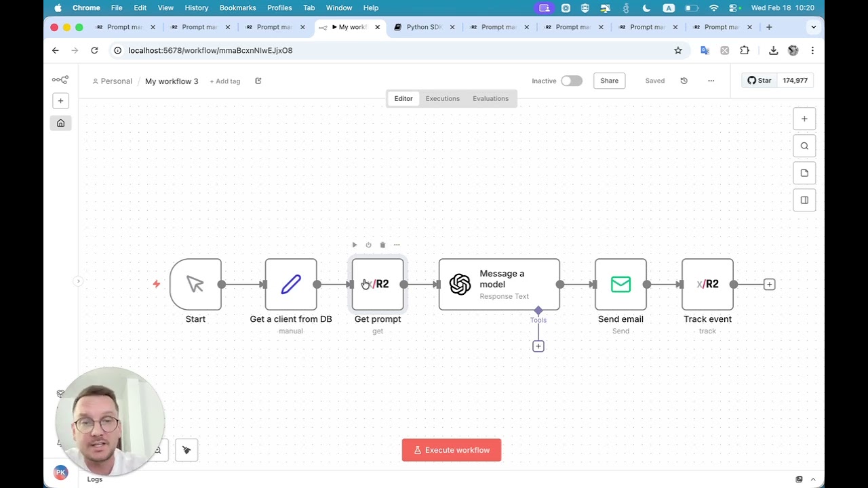The image size is (868, 488).
Task: Open the Chrome three-dot menu
Action: click(x=812, y=50)
